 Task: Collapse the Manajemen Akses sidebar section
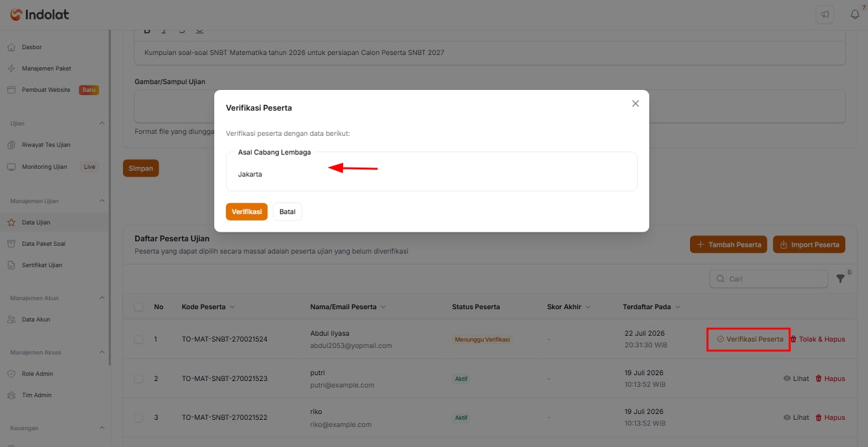[102, 353]
